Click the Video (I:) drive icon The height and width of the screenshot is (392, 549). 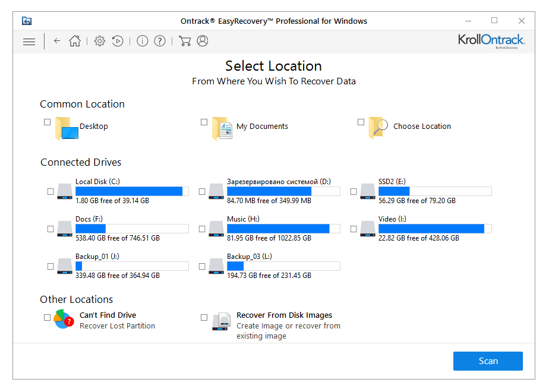368,229
